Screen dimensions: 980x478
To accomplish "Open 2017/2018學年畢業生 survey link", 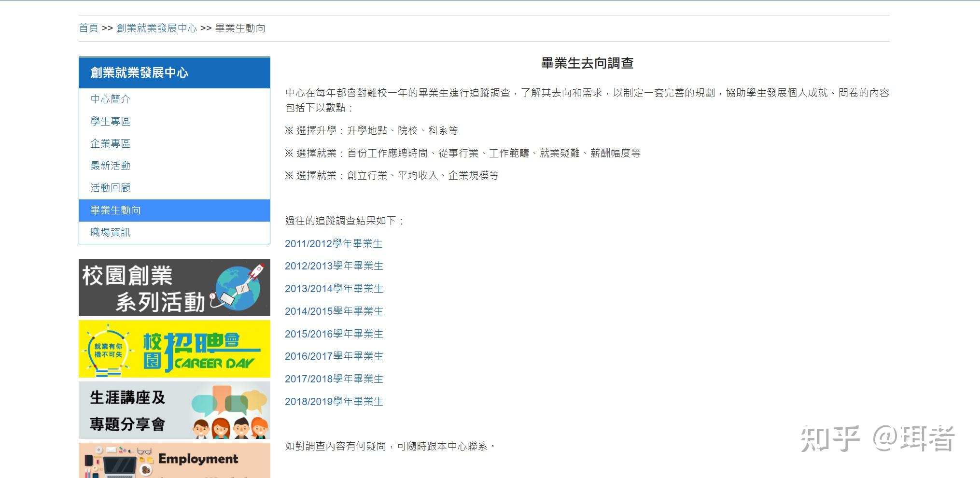I will [x=334, y=379].
